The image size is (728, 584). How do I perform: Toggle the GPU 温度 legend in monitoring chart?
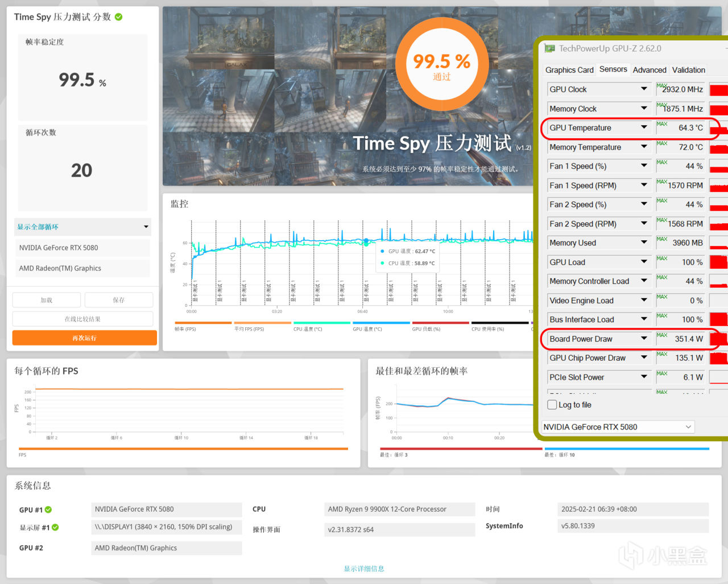click(381, 326)
